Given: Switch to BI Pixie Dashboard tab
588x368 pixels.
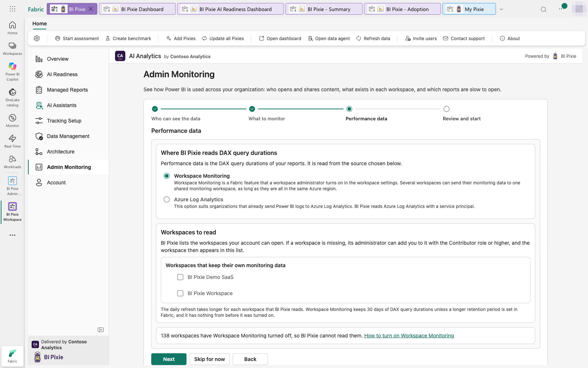Looking at the screenshot, I should [x=137, y=9].
